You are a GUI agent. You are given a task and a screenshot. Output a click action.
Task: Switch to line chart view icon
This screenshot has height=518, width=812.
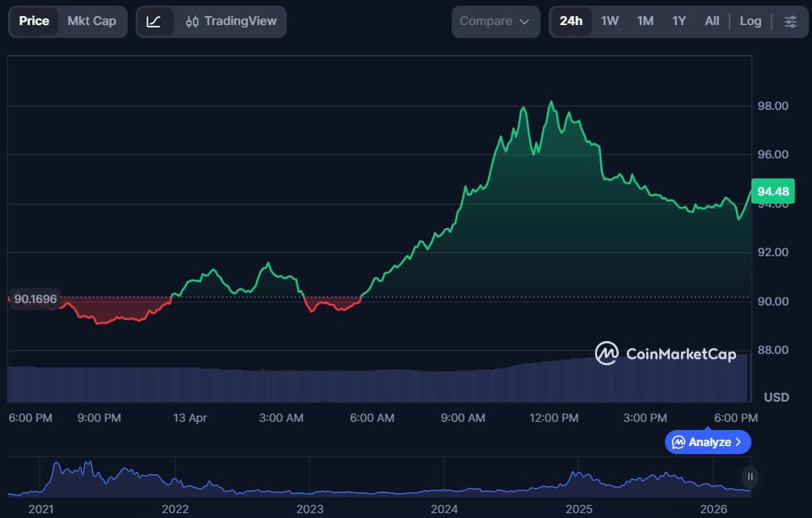click(154, 21)
